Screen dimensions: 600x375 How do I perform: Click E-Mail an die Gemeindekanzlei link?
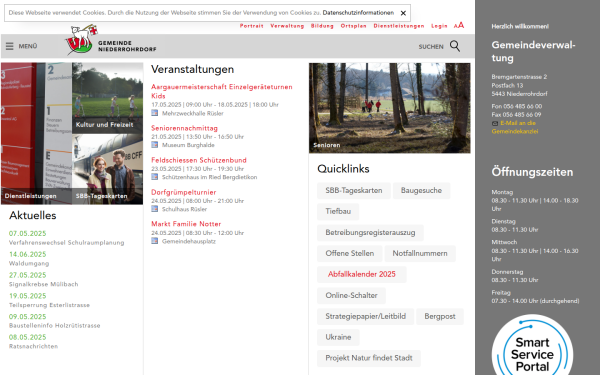pyautogui.click(x=515, y=127)
